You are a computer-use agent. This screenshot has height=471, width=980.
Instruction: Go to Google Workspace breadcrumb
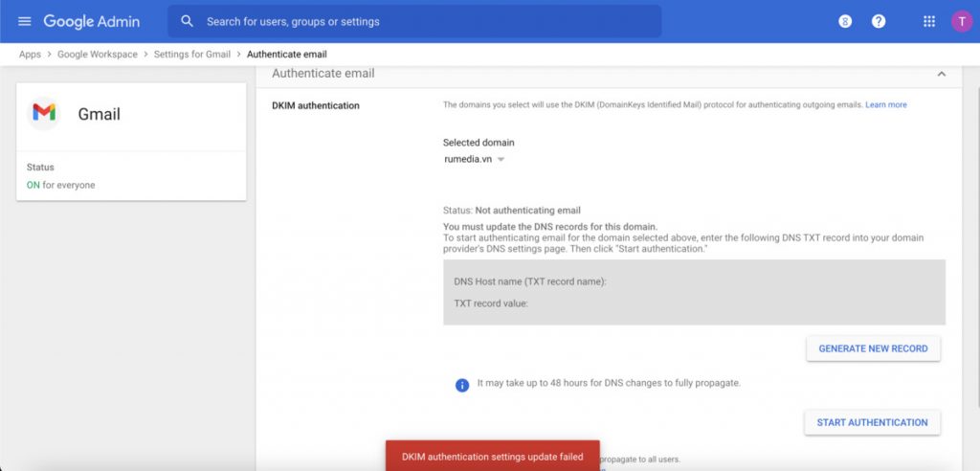tap(97, 55)
